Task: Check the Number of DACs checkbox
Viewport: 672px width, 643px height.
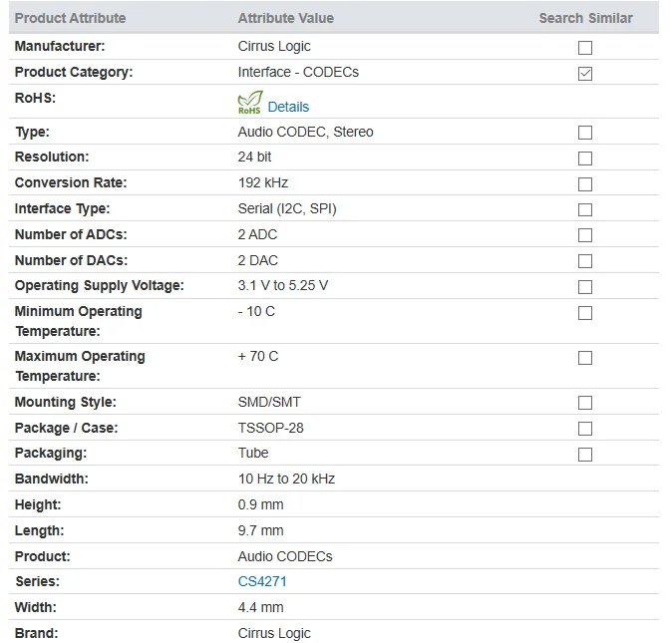Action: [585, 261]
